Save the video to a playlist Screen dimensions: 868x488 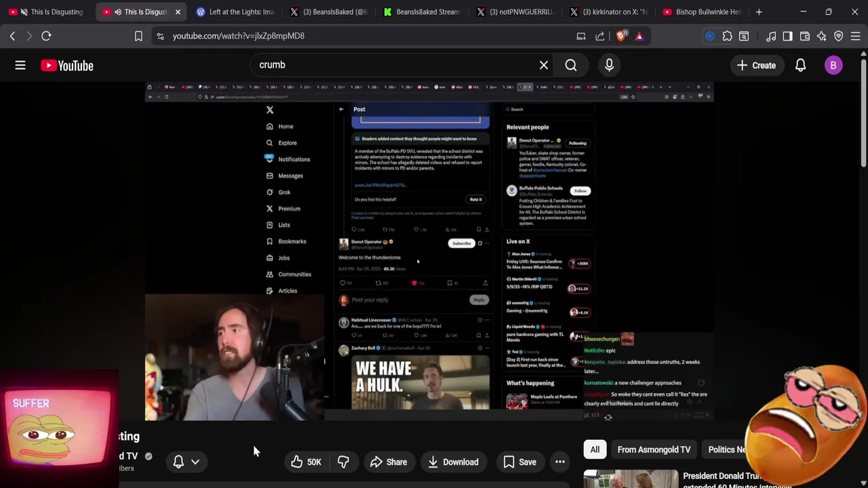pos(520,462)
